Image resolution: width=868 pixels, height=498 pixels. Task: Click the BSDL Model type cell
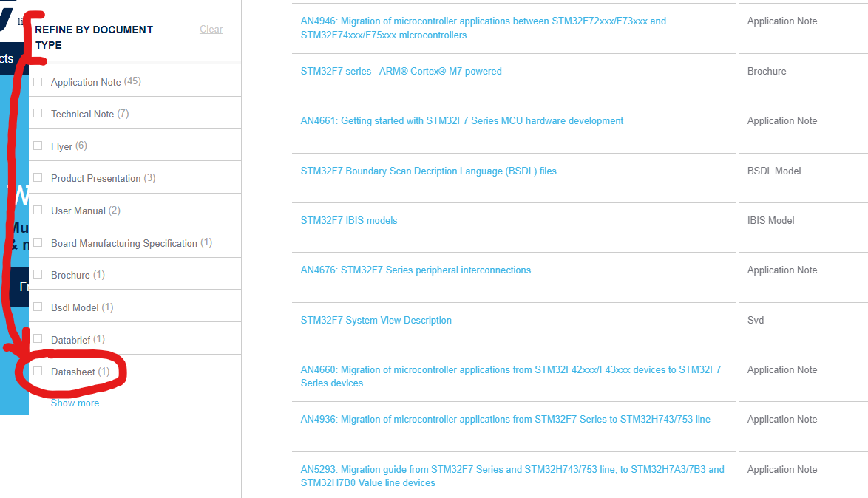[x=774, y=171]
